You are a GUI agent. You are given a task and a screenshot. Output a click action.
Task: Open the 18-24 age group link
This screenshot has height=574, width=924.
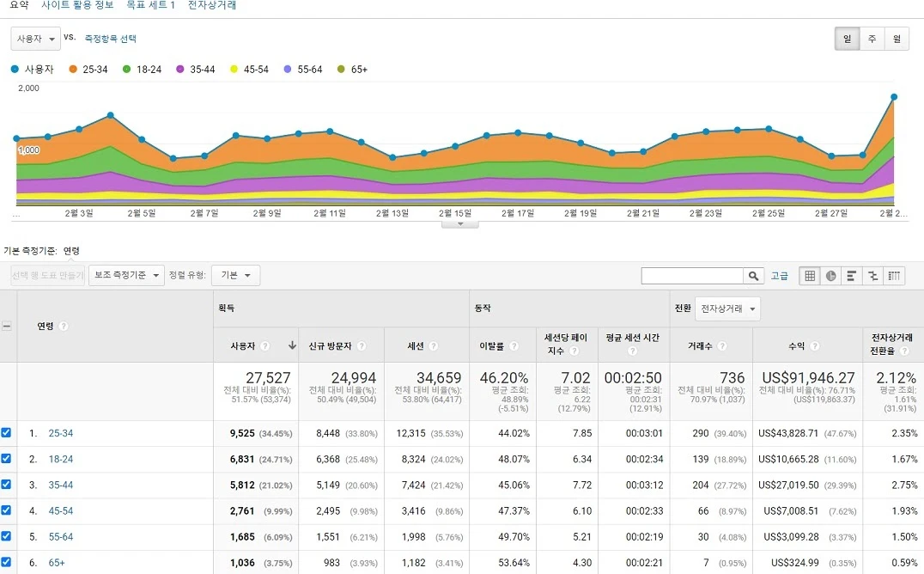[x=61, y=459]
